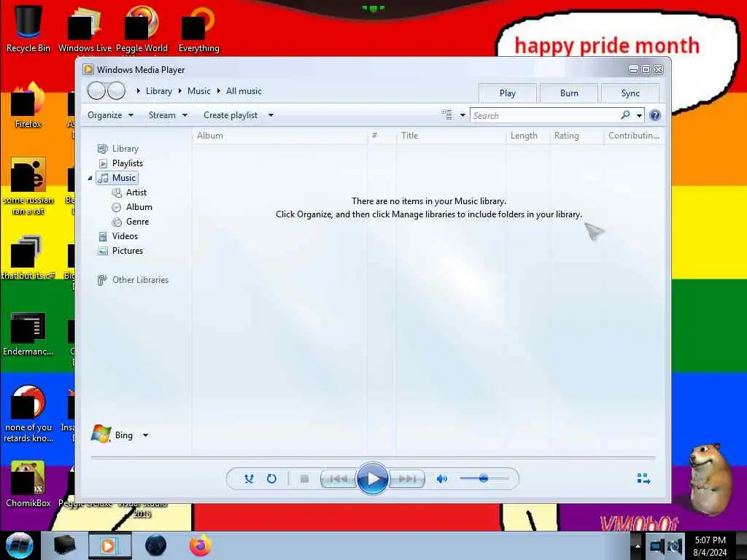Skip to the next track

(407, 478)
